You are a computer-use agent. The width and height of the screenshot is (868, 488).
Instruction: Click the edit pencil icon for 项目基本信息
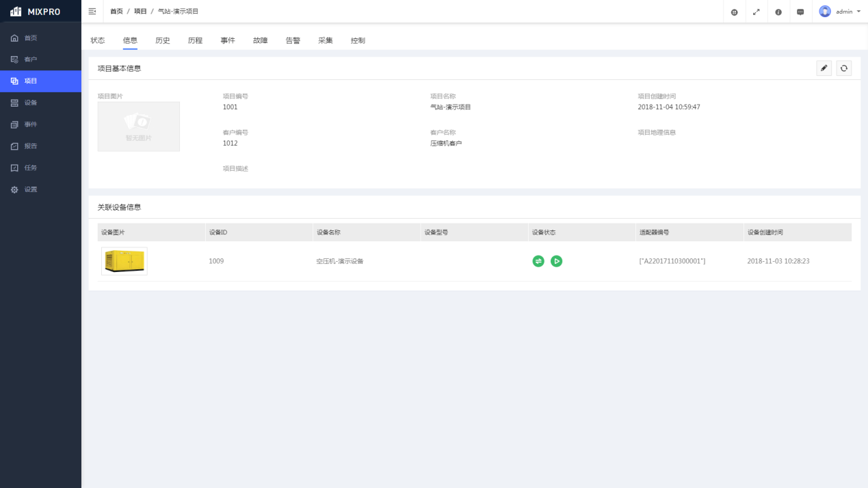pyautogui.click(x=824, y=68)
